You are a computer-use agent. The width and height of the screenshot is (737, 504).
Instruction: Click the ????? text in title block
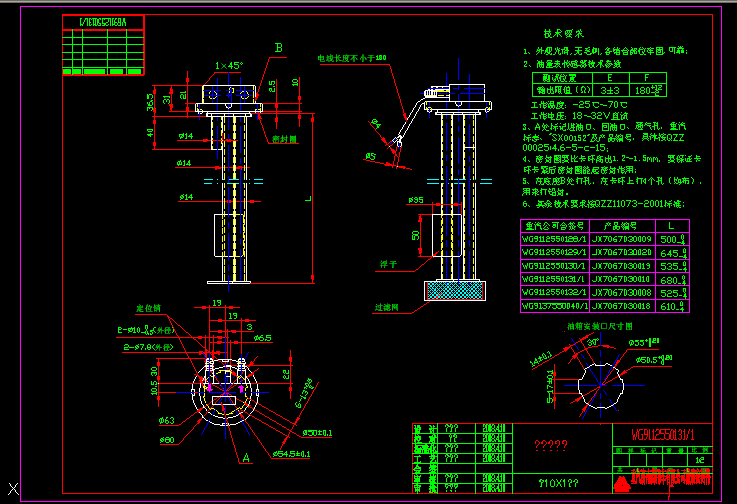click(550, 445)
